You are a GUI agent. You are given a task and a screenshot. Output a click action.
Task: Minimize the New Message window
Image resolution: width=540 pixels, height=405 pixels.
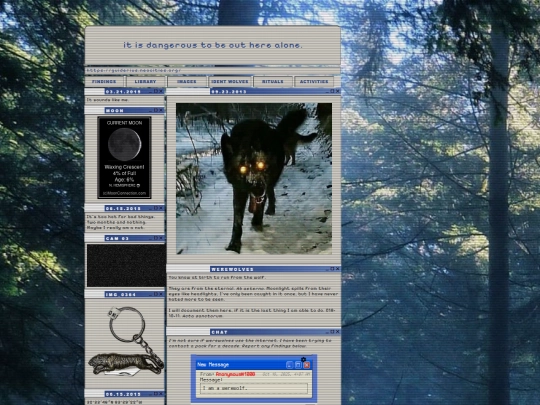290,365
